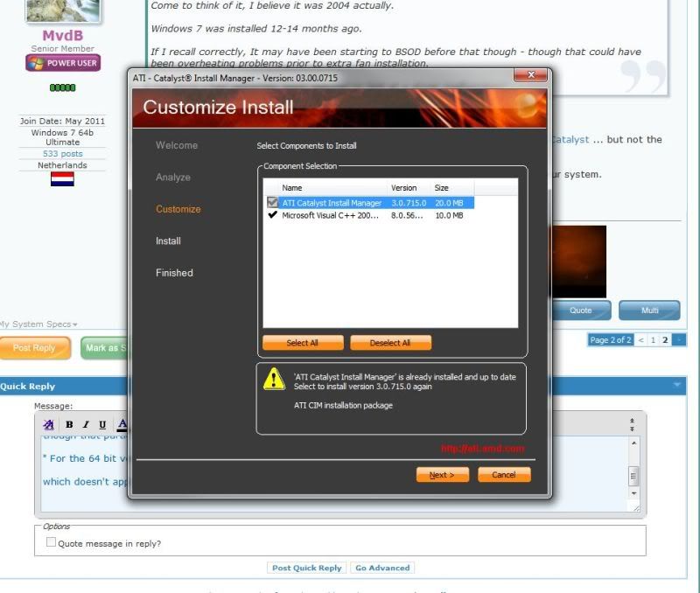Click the Netherlands flag icon
The height and width of the screenshot is (593, 700).
coord(62,179)
